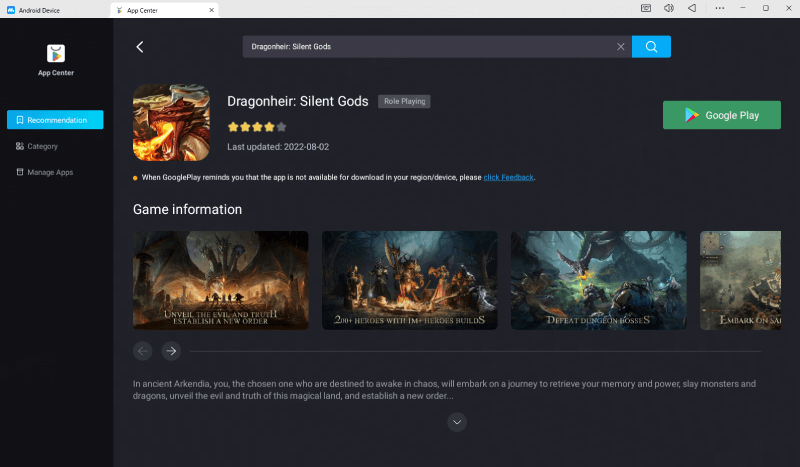Viewport: 800px width, 467px height.
Task: Click the 'In ancient Arkendia' description text
Action: click(x=444, y=390)
